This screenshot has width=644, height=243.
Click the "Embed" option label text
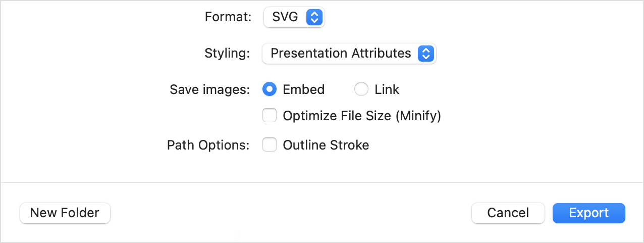click(303, 90)
